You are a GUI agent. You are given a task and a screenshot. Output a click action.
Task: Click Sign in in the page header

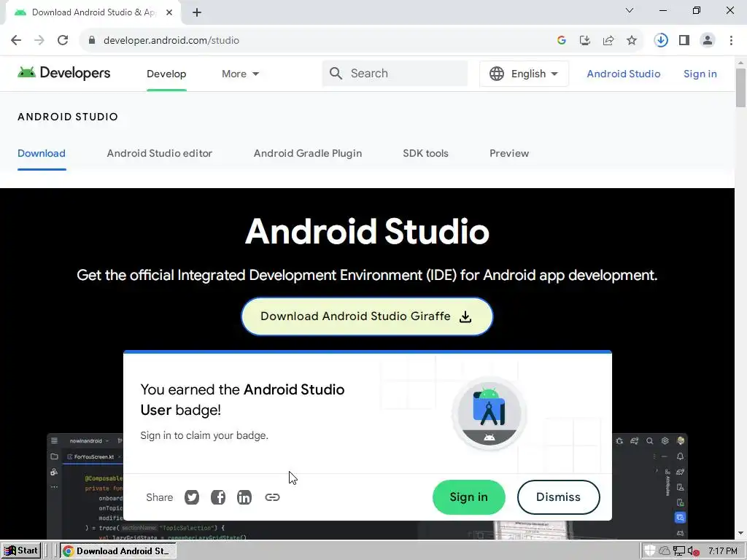point(700,74)
